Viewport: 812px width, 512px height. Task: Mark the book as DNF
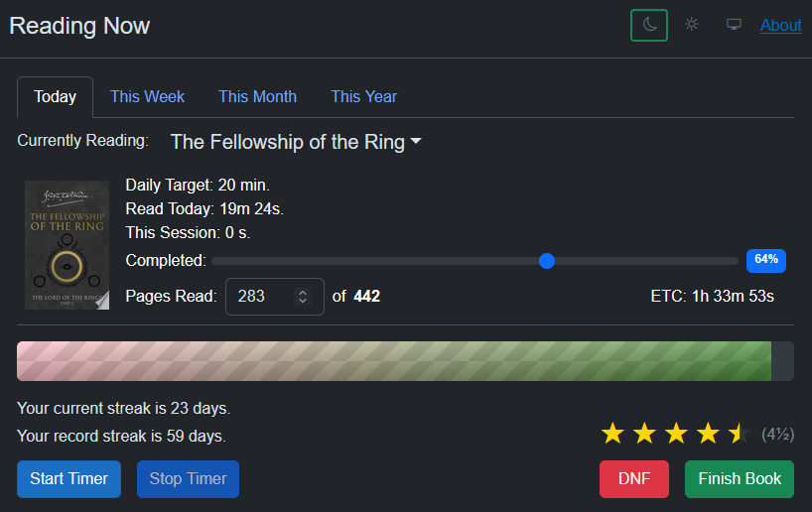[633, 479]
